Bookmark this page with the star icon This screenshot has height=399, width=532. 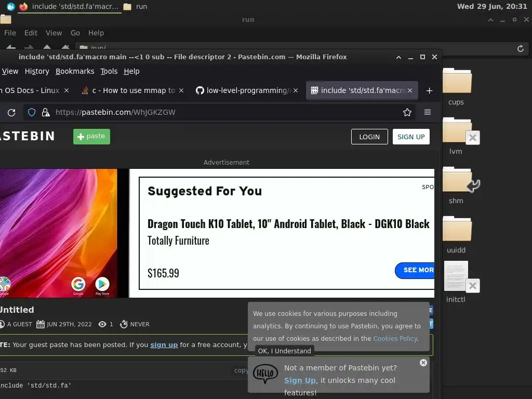click(407, 112)
